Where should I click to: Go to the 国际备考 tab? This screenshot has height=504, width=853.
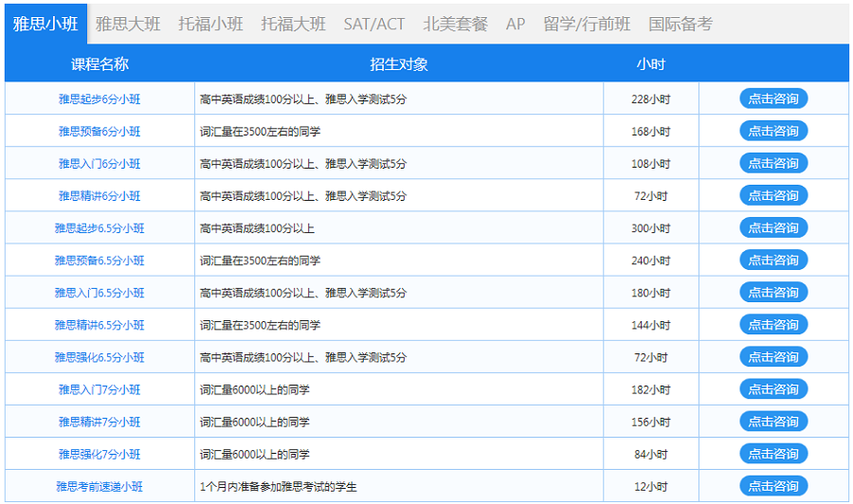point(681,24)
